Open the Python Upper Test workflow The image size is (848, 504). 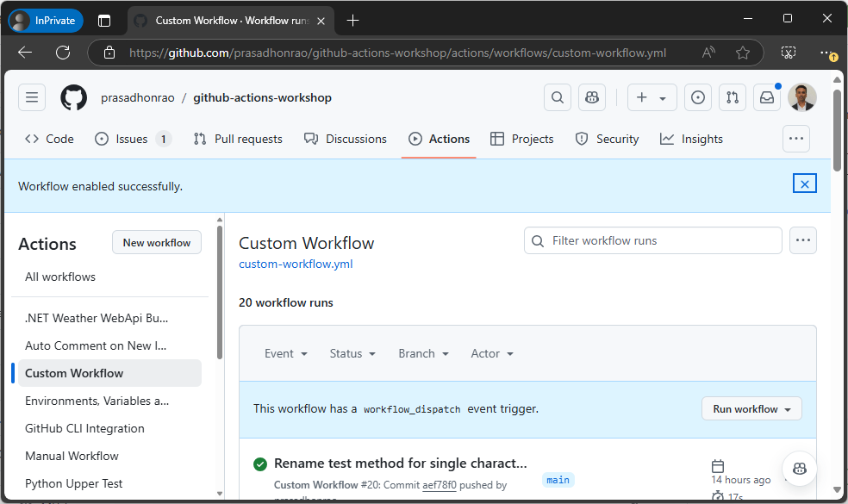coord(74,483)
